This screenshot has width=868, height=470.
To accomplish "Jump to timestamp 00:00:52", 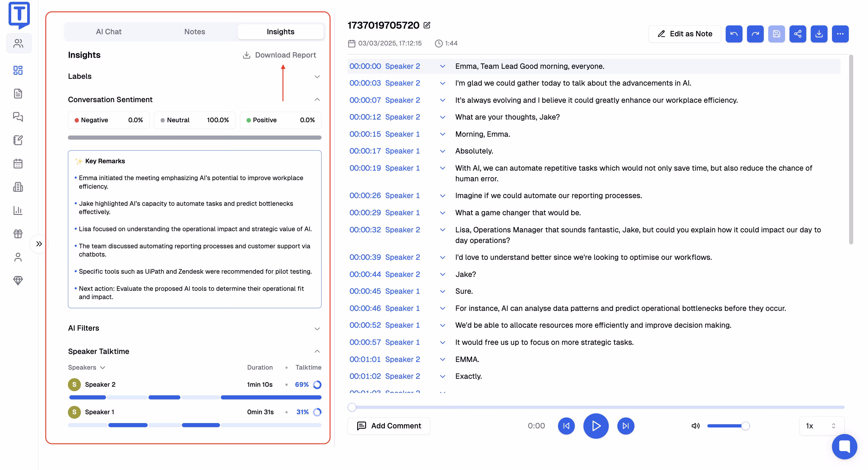I will click(x=365, y=325).
